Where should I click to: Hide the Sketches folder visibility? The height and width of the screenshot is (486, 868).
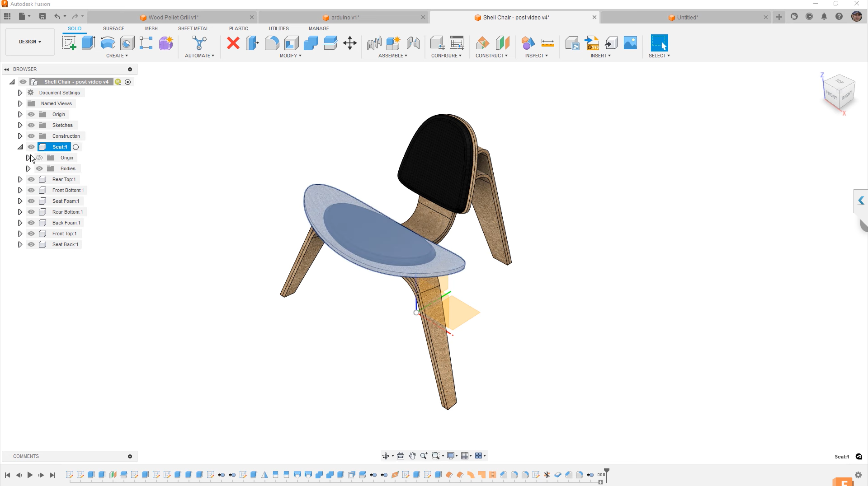click(x=31, y=125)
